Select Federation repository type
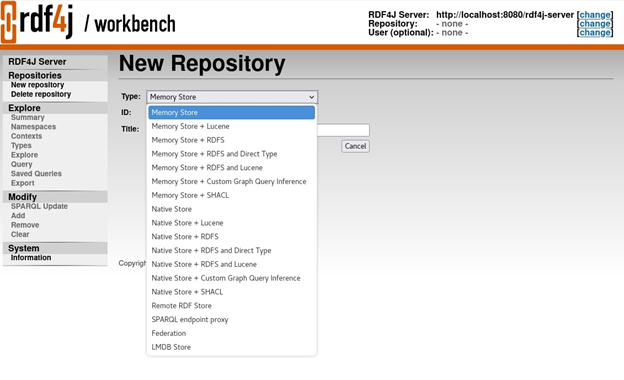The image size is (624, 380). coord(232,333)
